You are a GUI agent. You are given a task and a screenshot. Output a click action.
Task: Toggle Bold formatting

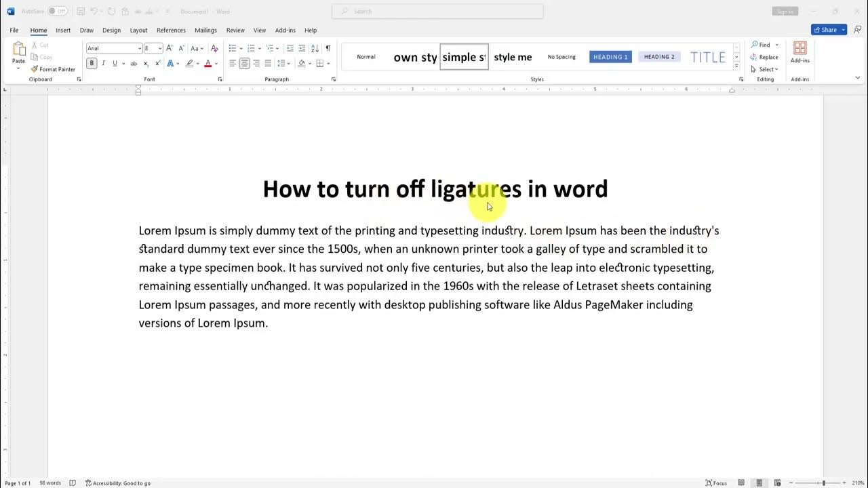pyautogui.click(x=92, y=63)
